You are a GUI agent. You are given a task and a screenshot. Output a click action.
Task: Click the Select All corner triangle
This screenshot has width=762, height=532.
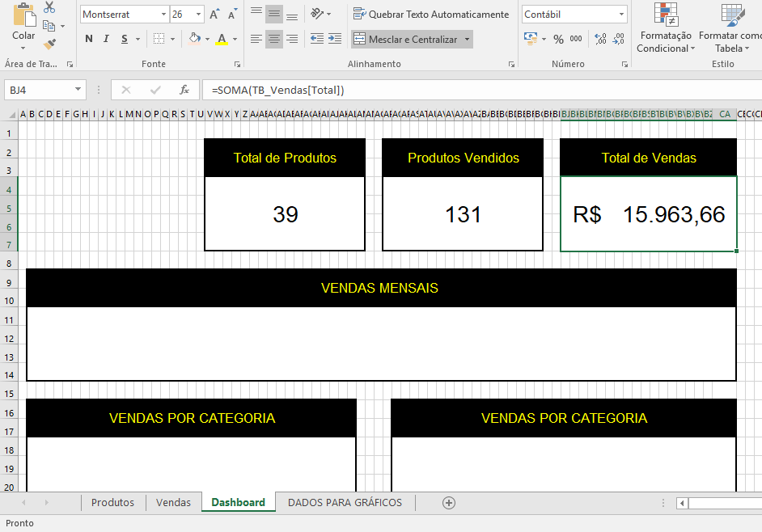[12, 115]
